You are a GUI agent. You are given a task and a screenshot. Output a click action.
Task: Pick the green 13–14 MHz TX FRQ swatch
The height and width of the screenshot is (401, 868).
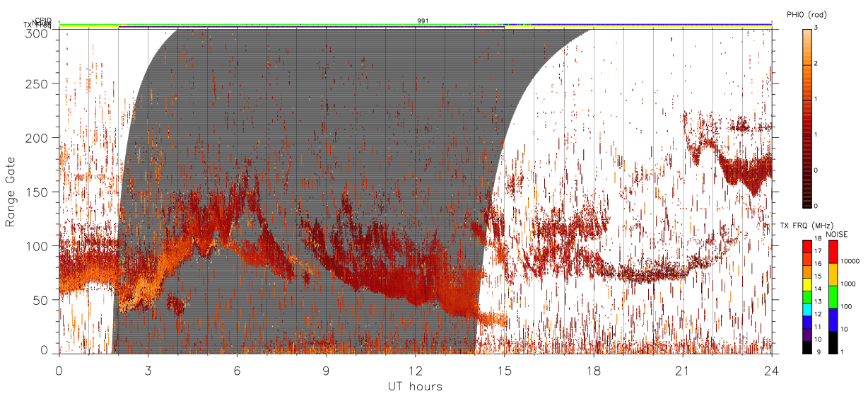coord(807,296)
